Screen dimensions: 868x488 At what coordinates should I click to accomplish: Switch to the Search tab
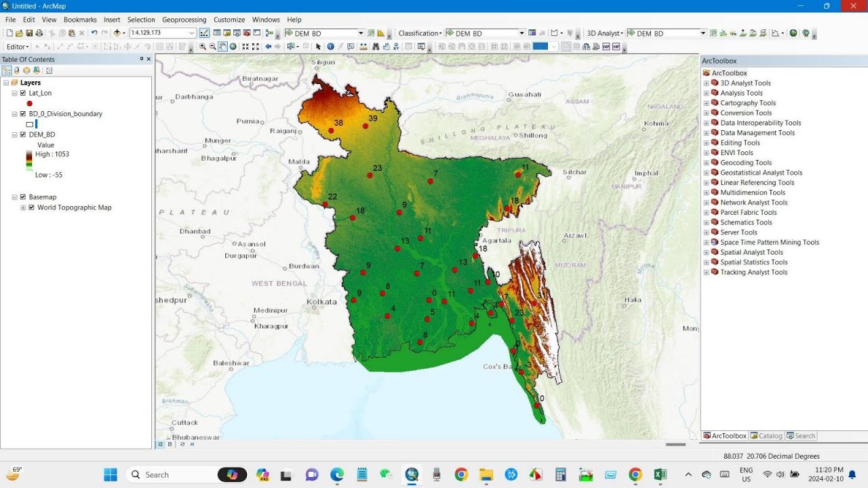tap(800, 436)
